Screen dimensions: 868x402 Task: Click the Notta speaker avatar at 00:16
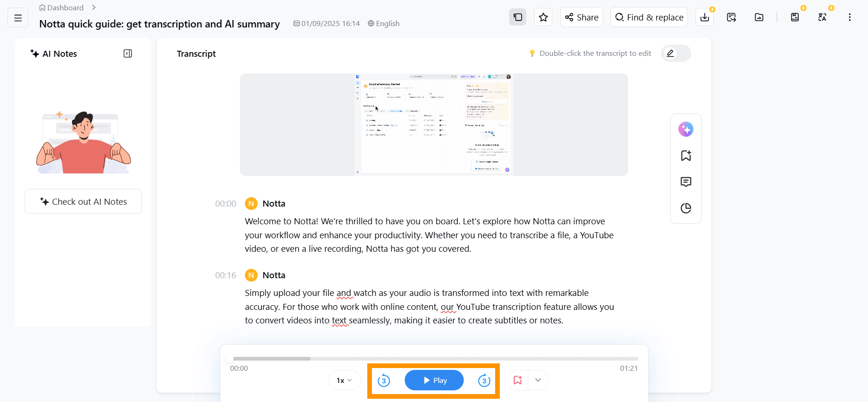click(x=251, y=275)
